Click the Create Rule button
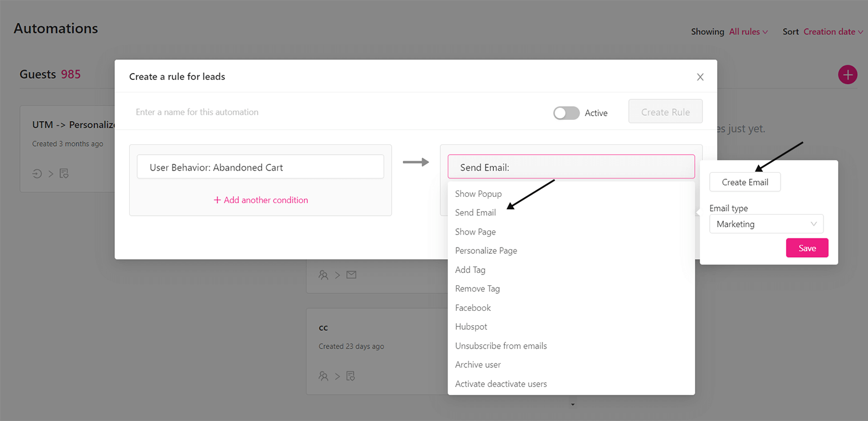This screenshot has height=421, width=868. [x=665, y=112]
